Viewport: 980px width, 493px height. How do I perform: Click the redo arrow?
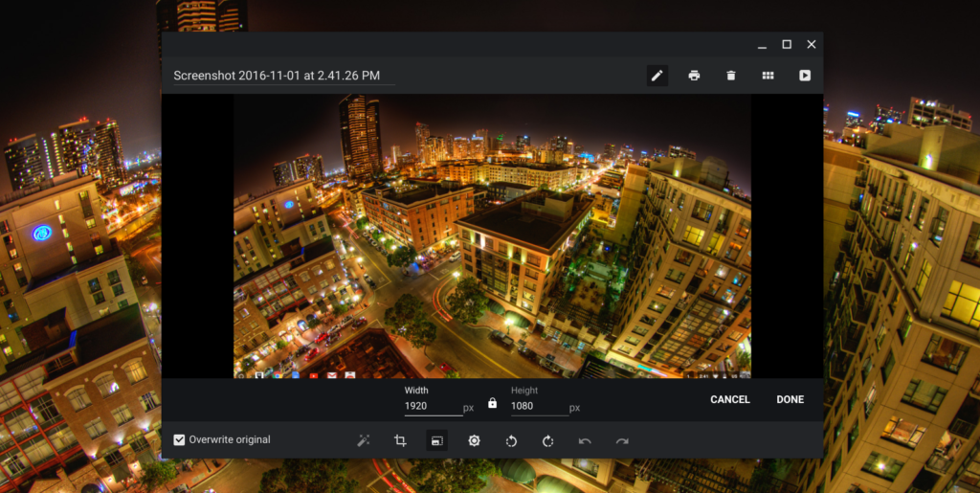622,440
